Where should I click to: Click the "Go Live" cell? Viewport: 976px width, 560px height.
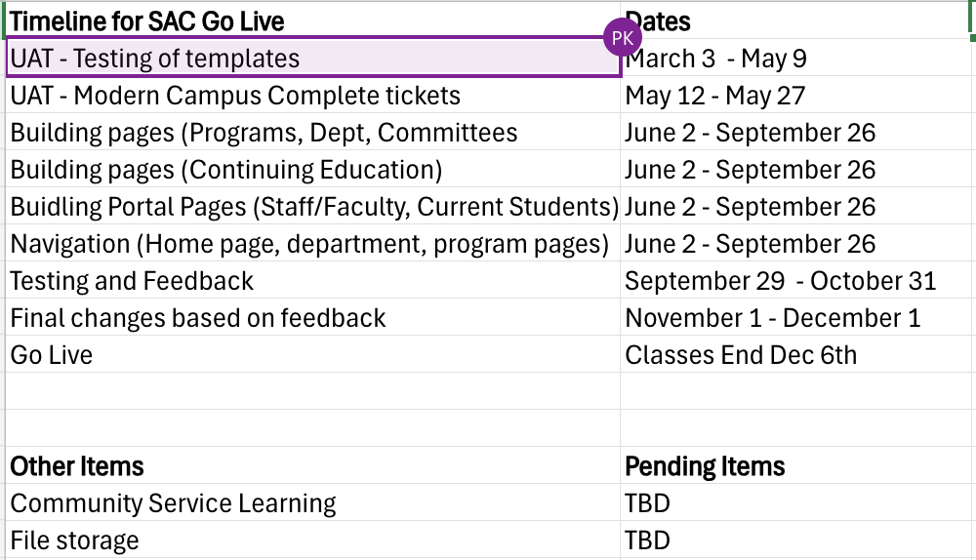[52, 355]
